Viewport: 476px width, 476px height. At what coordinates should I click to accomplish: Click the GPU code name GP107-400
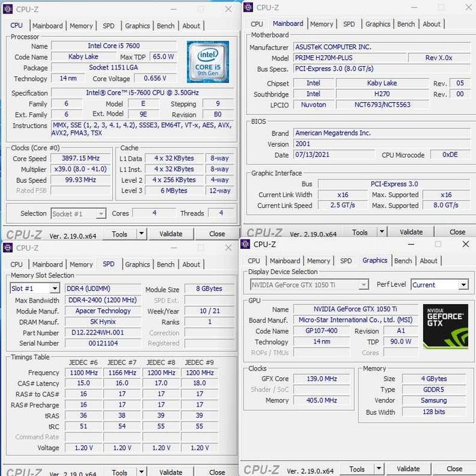coord(322,330)
